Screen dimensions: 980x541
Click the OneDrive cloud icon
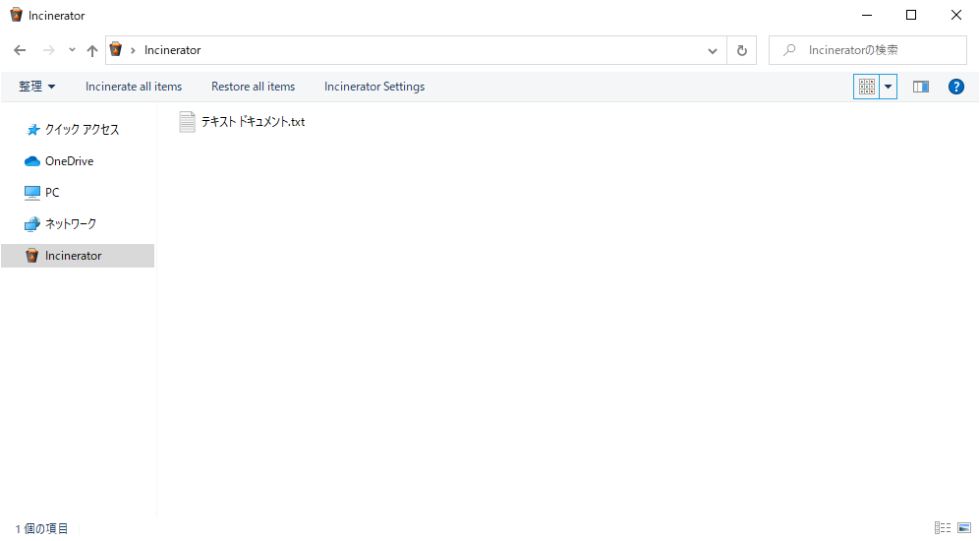(x=32, y=161)
